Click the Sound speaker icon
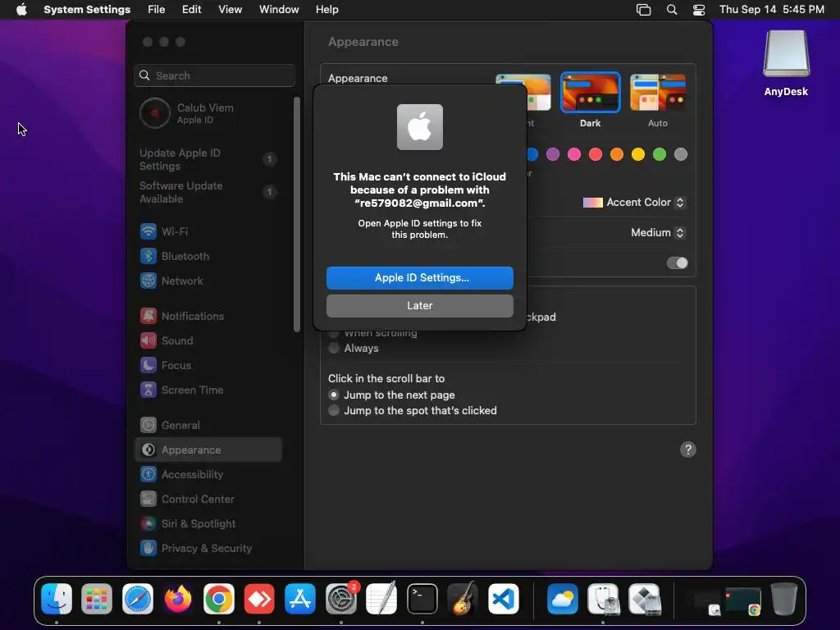Screen dimensions: 840x630 (148, 340)
